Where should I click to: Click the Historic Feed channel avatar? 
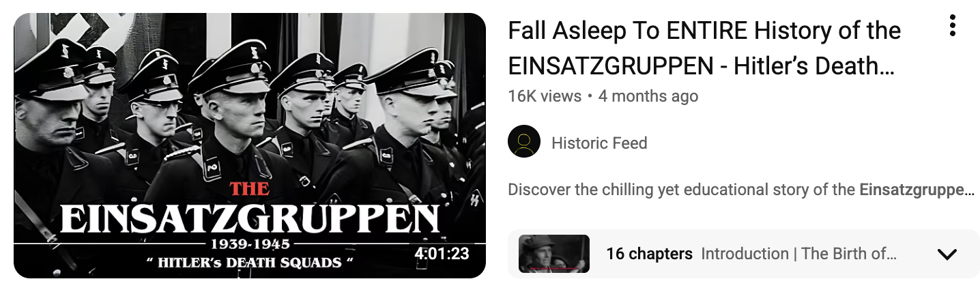[x=524, y=142]
